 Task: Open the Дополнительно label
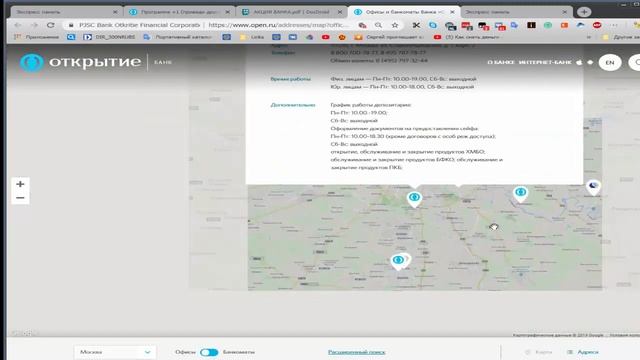tap(293, 105)
